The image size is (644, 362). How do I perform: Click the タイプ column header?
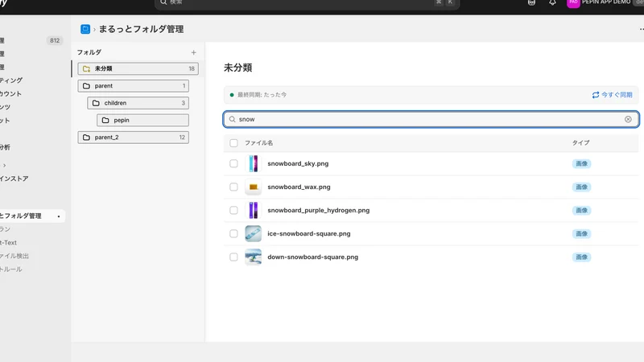pos(580,143)
